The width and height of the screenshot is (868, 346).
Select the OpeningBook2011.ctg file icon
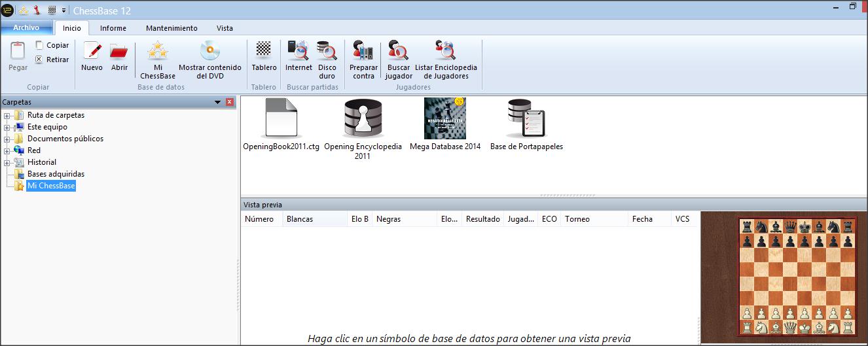click(x=281, y=118)
